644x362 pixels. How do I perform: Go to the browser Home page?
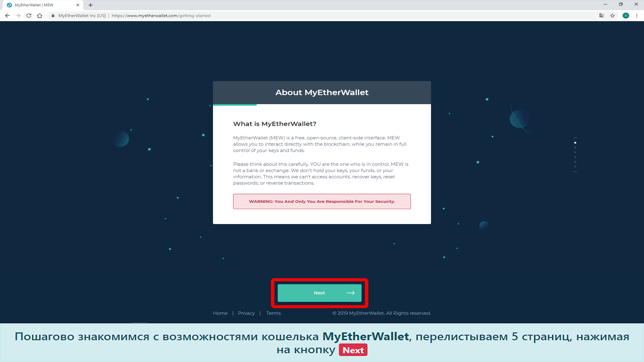click(40, 16)
